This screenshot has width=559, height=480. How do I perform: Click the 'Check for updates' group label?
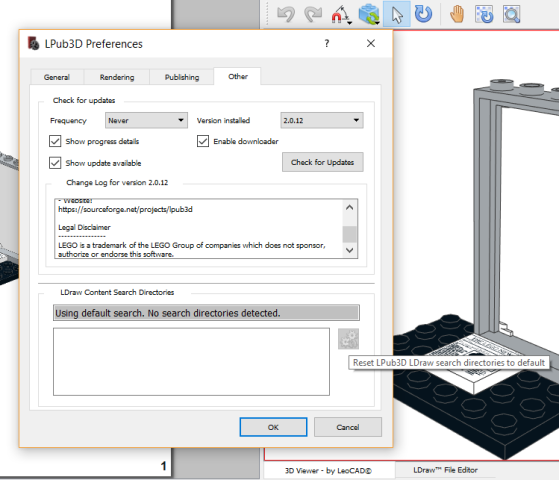tap(84, 100)
